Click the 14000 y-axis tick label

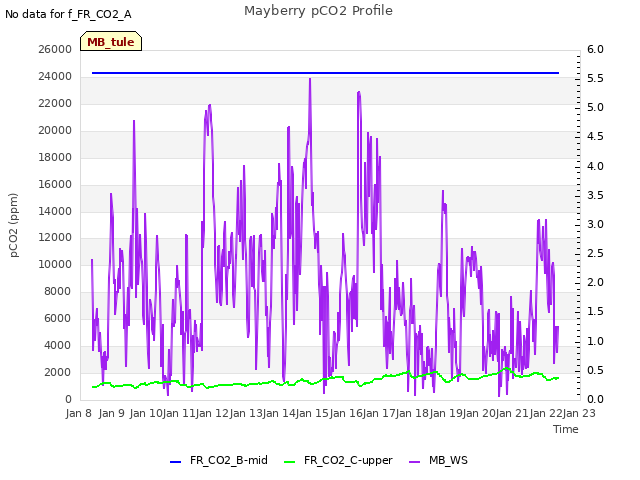point(55,211)
